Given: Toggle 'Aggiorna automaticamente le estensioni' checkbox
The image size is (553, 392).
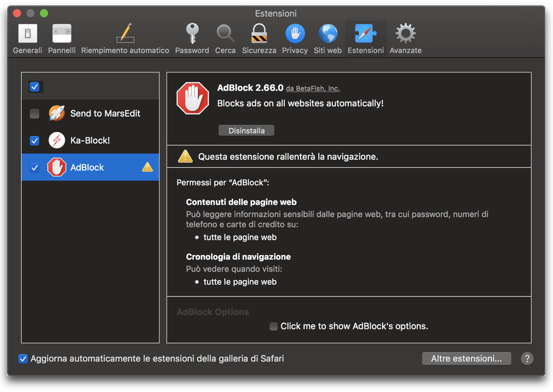Looking at the screenshot, I should click(x=23, y=358).
